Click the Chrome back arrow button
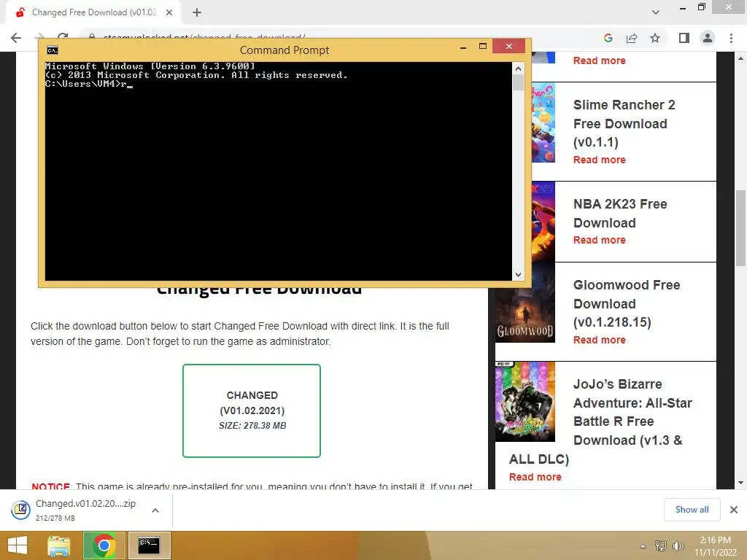 pos(16,38)
